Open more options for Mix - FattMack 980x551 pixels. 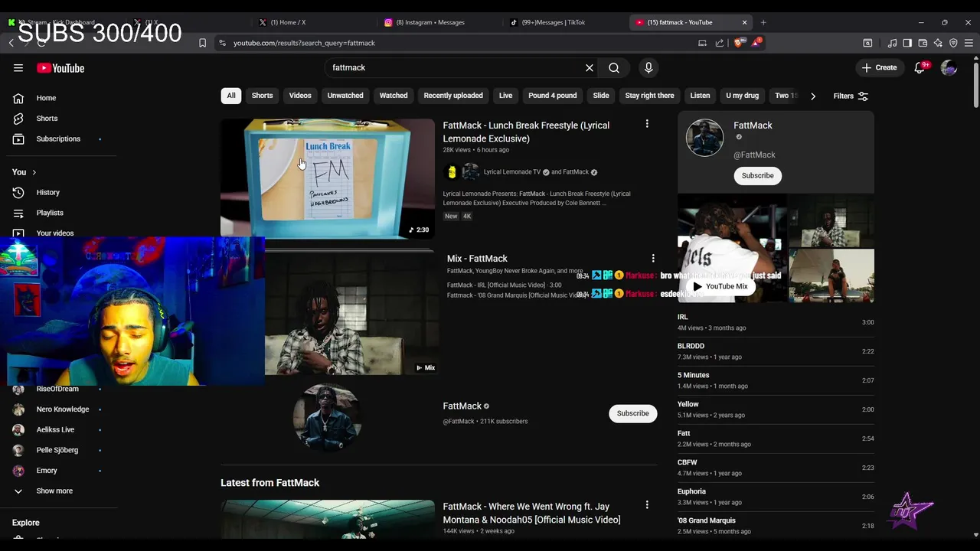653,259
